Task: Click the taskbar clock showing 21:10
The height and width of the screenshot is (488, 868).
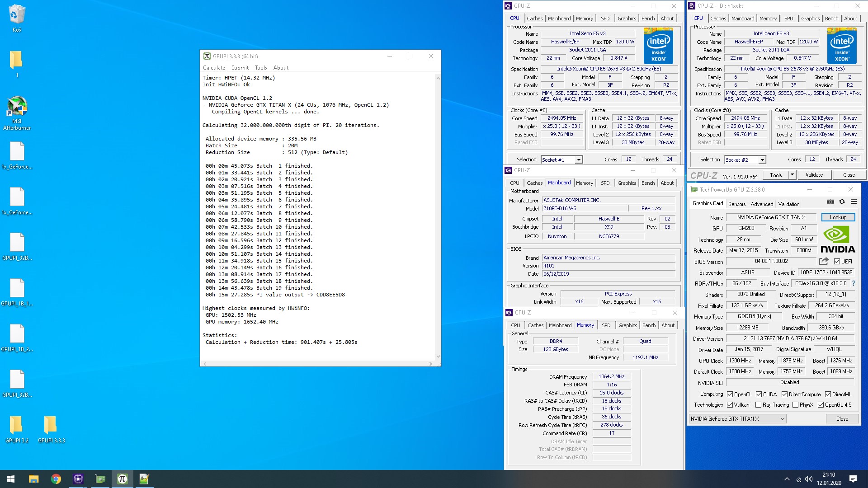Action: [x=829, y=479]
